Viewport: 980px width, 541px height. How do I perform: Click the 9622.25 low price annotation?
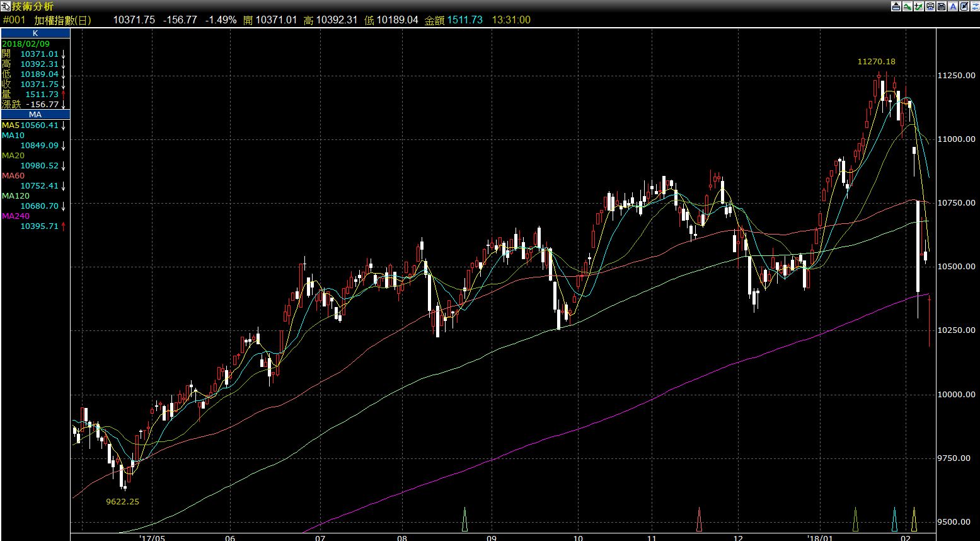(x=123, y=502)
